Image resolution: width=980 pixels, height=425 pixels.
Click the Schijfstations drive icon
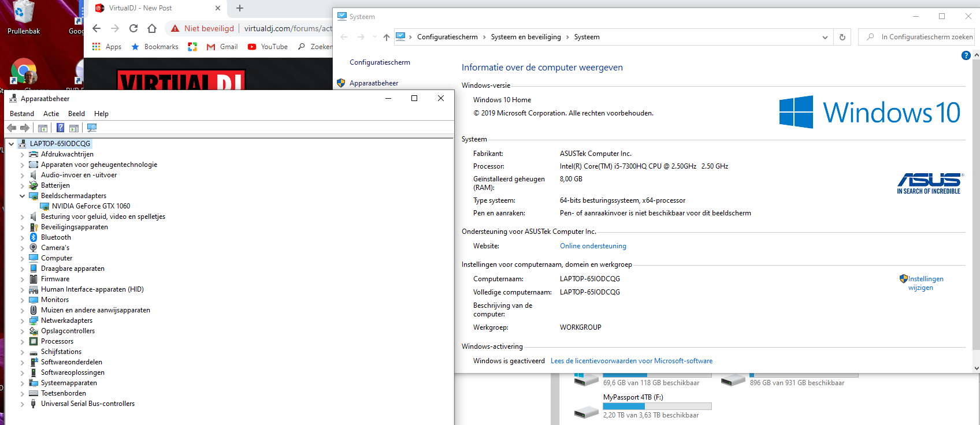(x=34, y=352)
